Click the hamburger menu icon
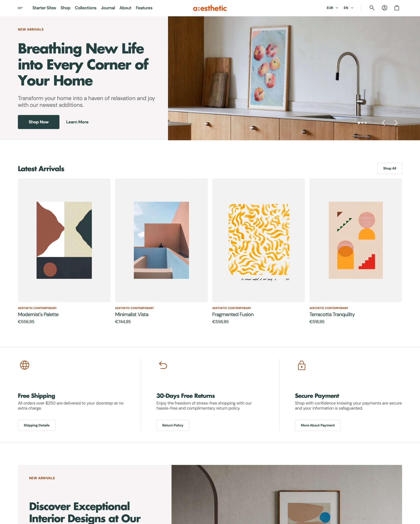 (x=20, y=8)
